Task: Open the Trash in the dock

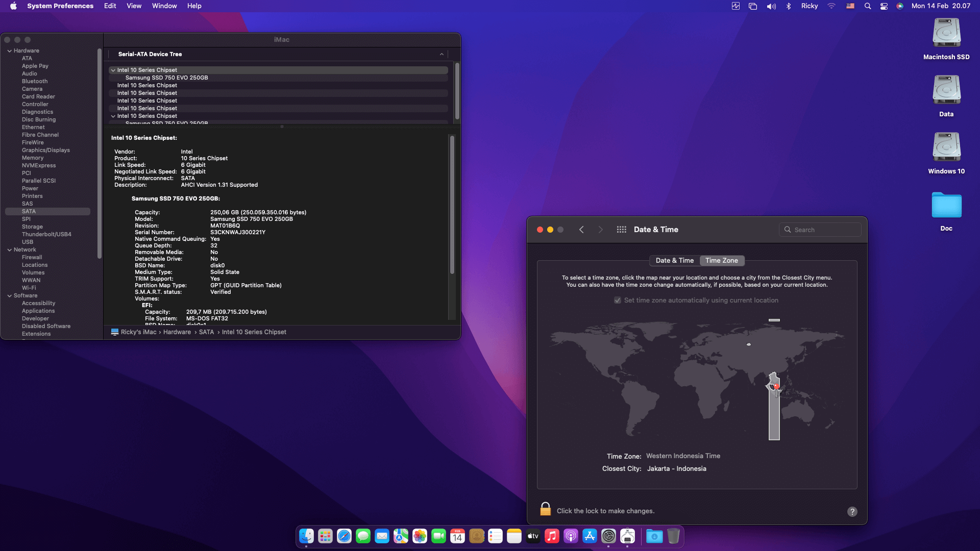Action: 673,536
